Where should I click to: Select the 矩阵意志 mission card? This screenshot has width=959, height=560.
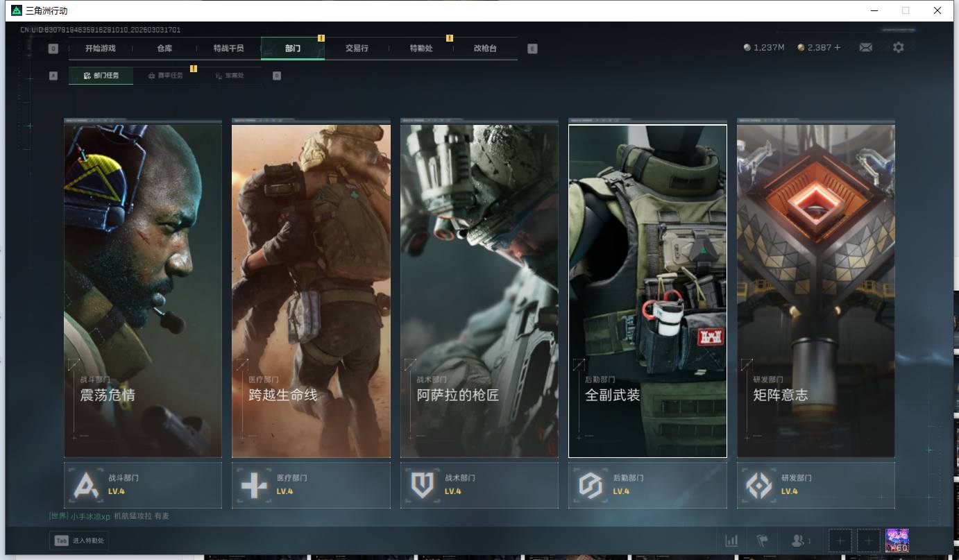(x=815, y=291)
